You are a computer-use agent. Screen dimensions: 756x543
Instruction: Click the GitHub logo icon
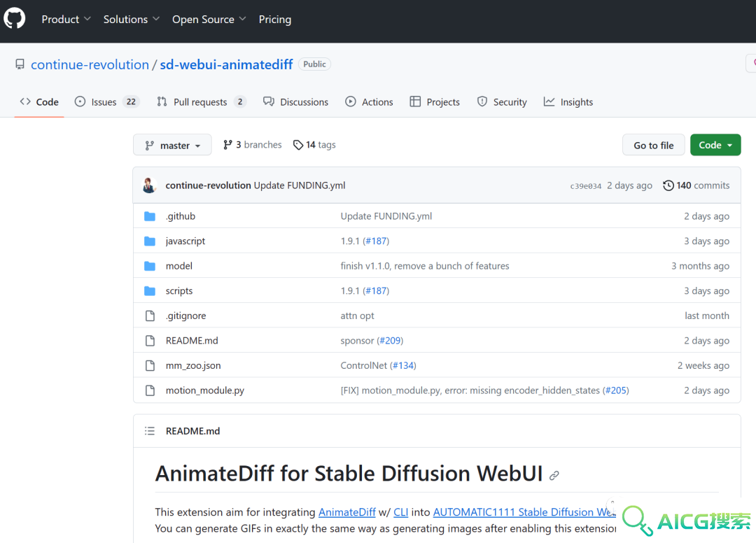tap(15, 19)
